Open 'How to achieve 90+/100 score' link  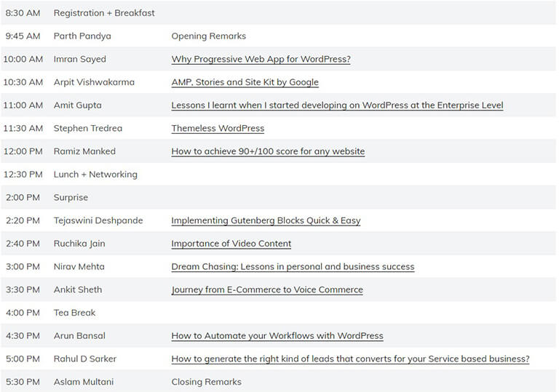[x=268, y=151]
